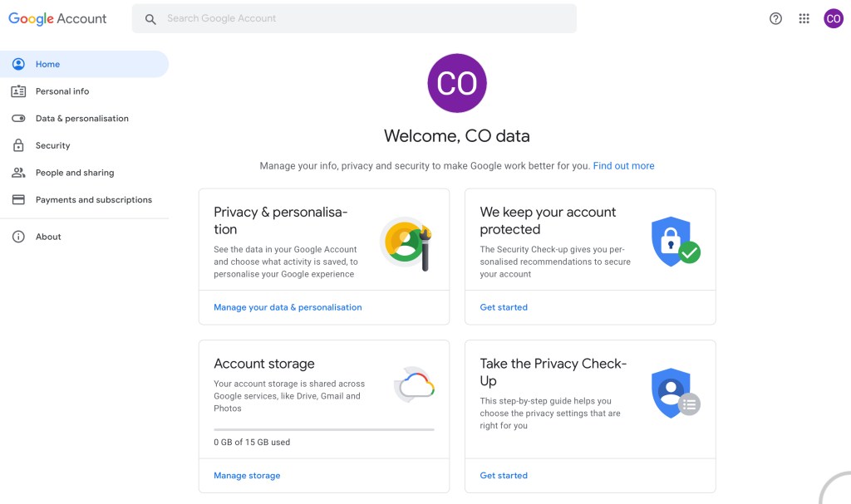This screenshot has width=851, height=504.
Task: Focus the Search Google Account field
Action: click(x=354, y=18)
